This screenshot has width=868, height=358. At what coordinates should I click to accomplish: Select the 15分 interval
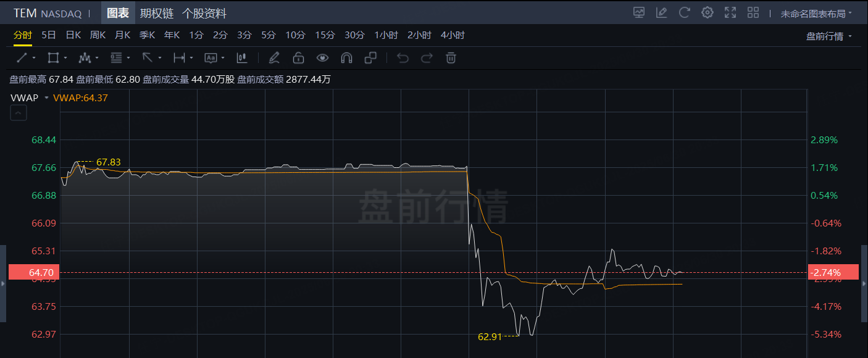pos(325,35)
